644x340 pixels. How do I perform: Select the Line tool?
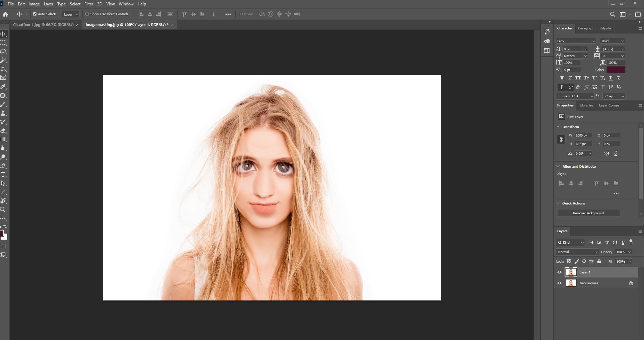tap(3, 192)
